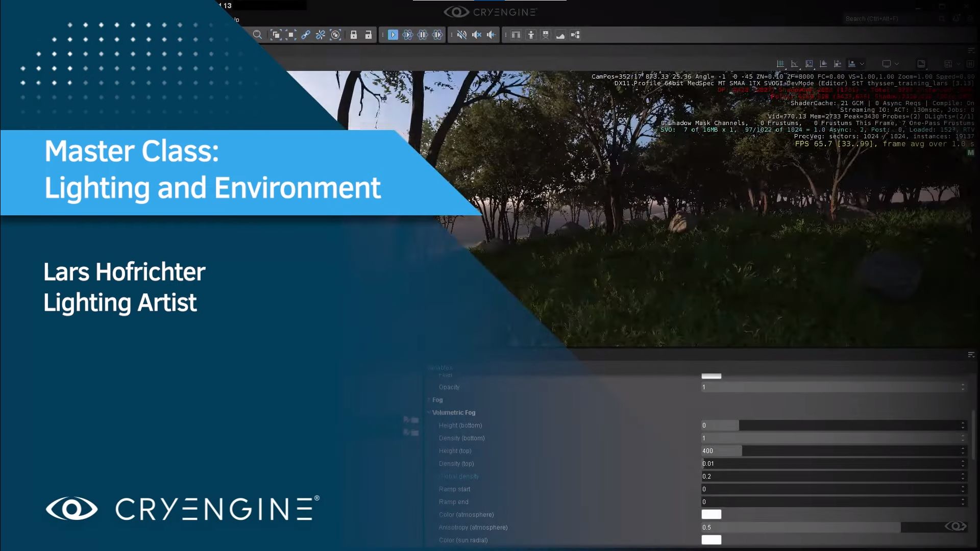Click the CRYENGINE logo in the header
980x551 pixels.
click(490, 12)
